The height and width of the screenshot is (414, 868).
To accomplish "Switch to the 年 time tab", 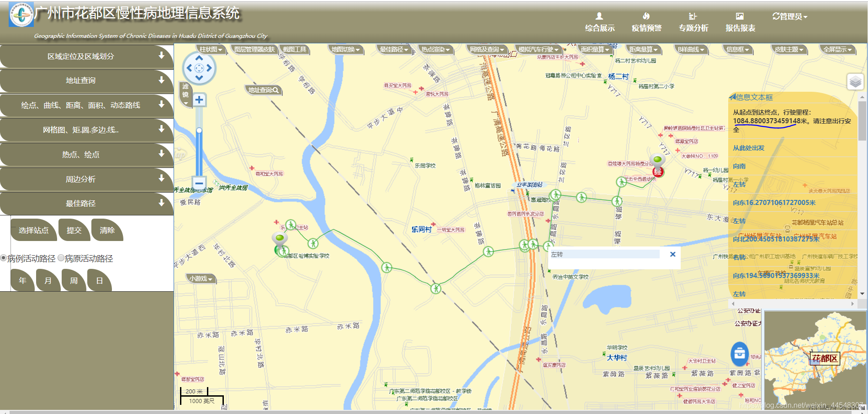I will coord(22,280).
